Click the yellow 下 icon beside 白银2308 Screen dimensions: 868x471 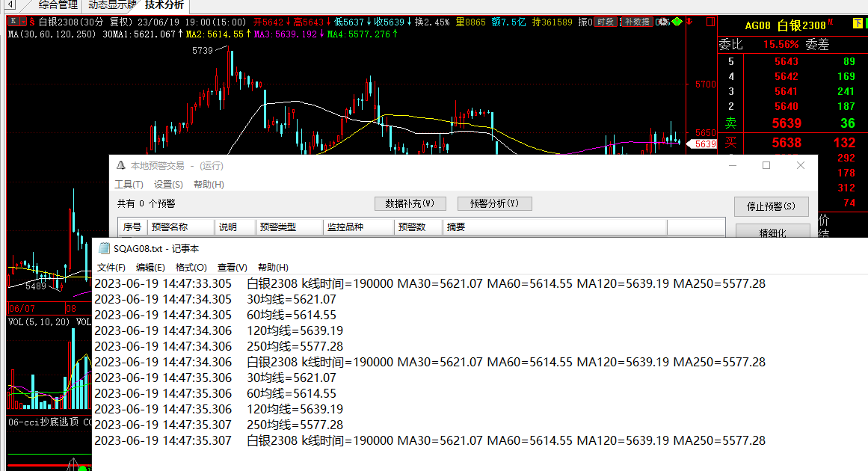[858, 25]
